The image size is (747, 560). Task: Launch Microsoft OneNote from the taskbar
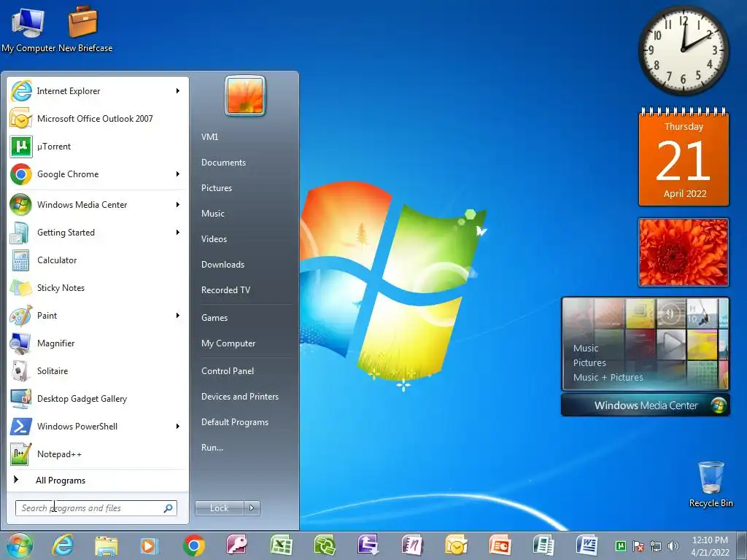point(412,545)
